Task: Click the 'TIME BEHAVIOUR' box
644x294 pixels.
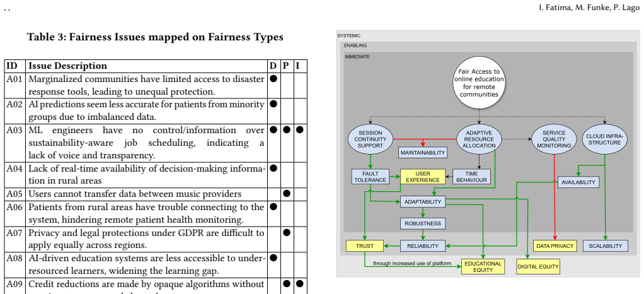Action: [471, 177]
